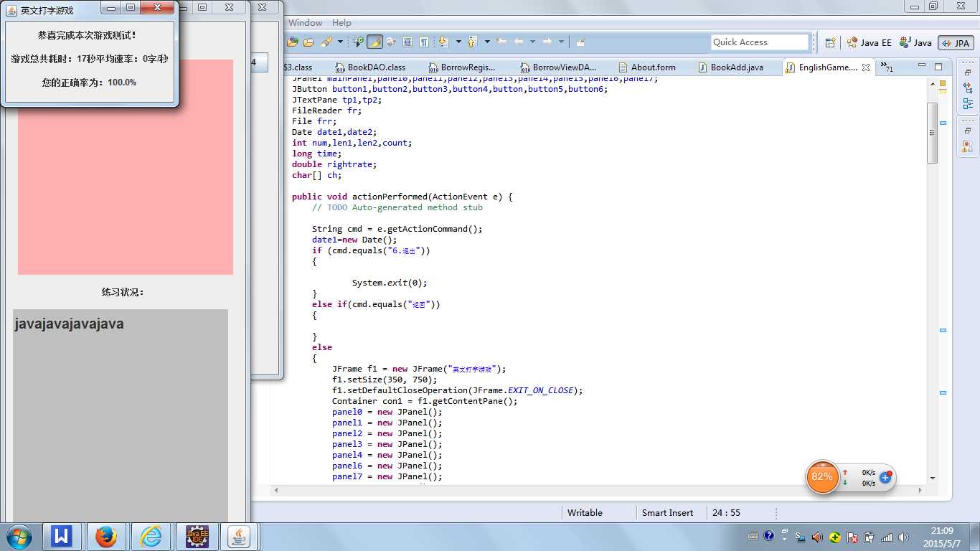Open the JPA Details fast view icon
The width and height of the screenshot is (980, 551).
click(967, 146)
